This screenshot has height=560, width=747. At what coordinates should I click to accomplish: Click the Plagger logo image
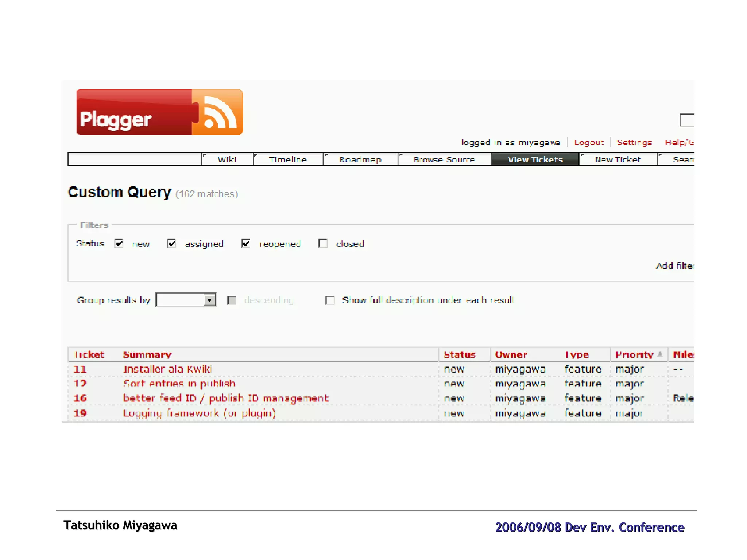click(x=159, y=112)
